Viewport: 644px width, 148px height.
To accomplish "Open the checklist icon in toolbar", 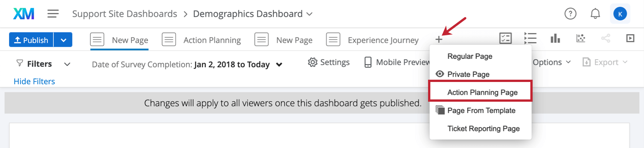I will 506,38.
